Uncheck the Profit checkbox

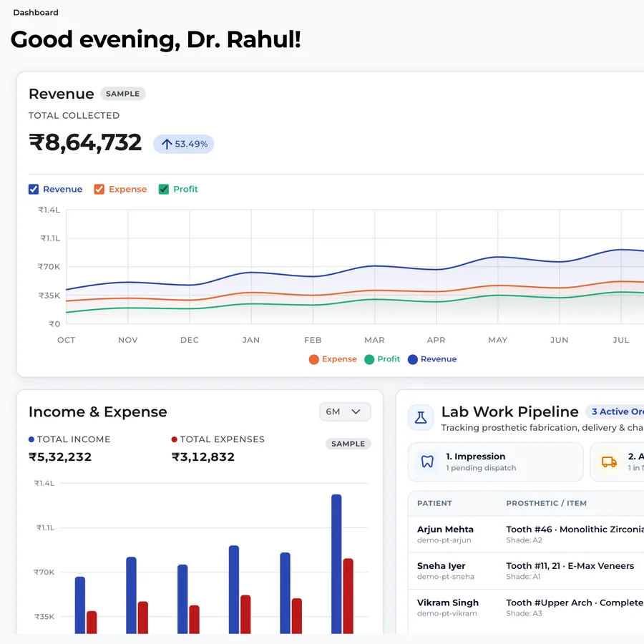tap(164, 190)
